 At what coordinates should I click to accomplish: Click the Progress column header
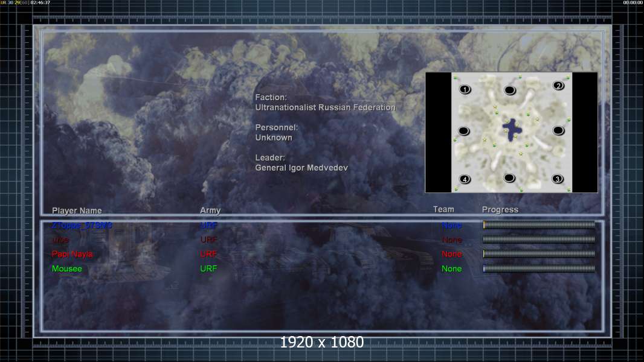coord(500,210)
